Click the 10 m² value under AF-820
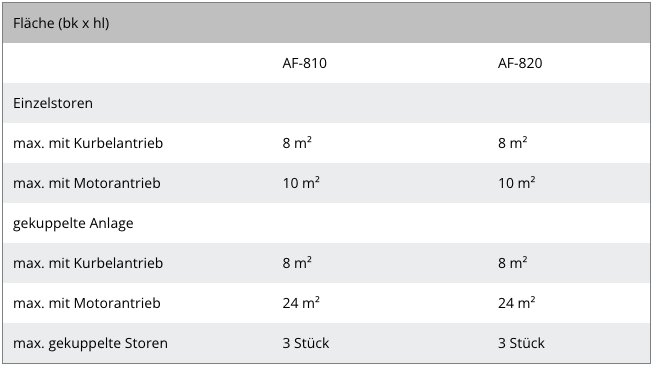 (517, 183)
